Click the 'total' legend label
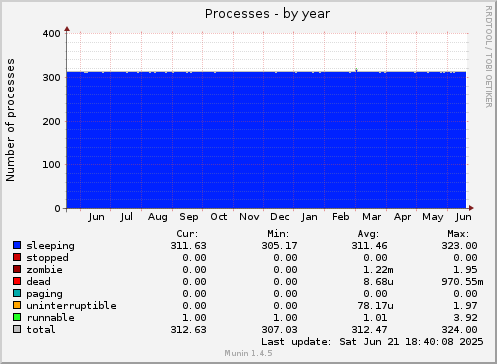Screen dimensions: 497x364 41,330
